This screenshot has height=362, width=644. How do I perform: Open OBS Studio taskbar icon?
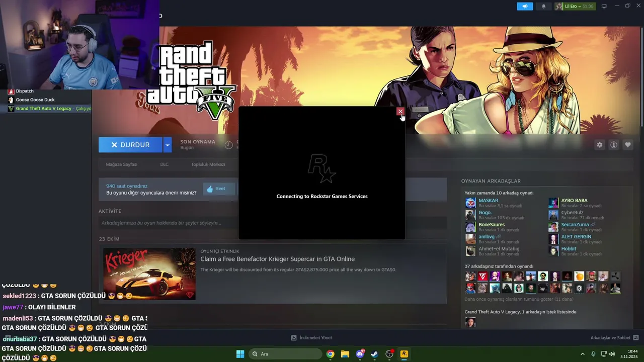(x=389, y=354)
